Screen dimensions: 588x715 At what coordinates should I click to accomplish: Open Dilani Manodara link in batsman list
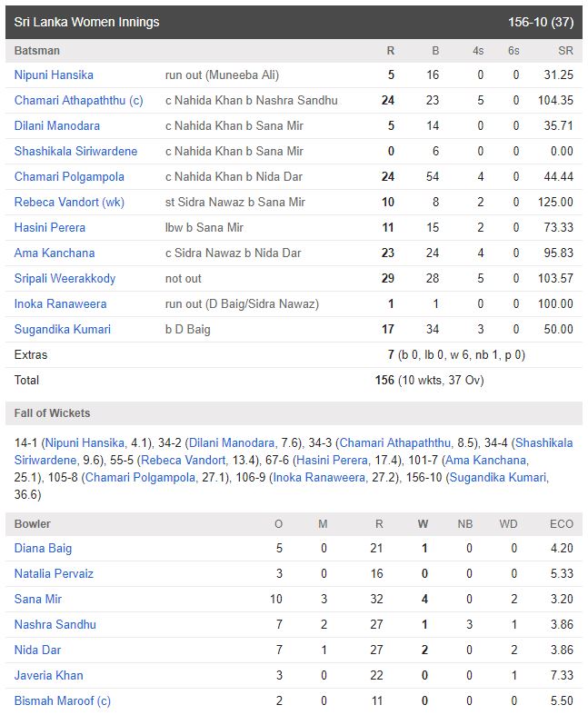click(57, 125)
